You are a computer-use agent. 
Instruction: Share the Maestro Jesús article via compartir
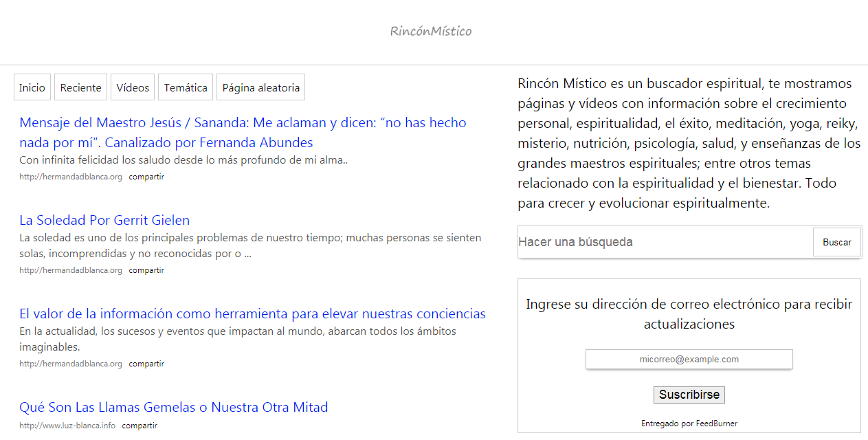pos(146,177)
